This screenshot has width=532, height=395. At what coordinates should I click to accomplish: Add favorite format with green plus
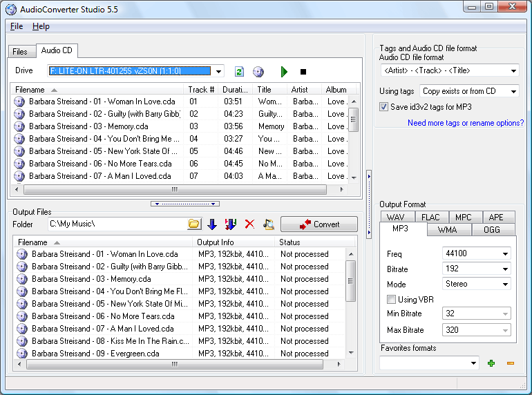point(491,363)
